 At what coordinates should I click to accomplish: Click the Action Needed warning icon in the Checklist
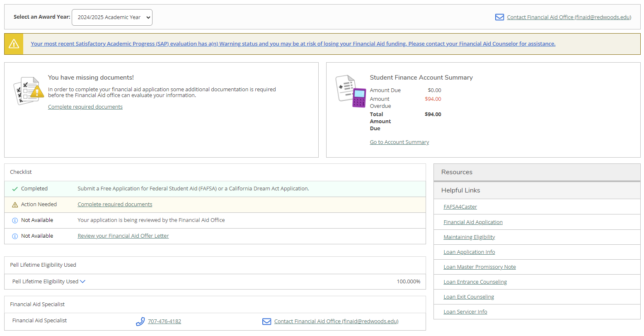pos(15,205)
